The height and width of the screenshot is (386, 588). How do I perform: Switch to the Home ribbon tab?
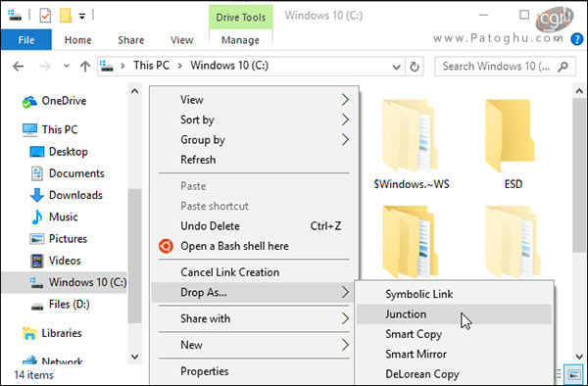coord(77,40)
